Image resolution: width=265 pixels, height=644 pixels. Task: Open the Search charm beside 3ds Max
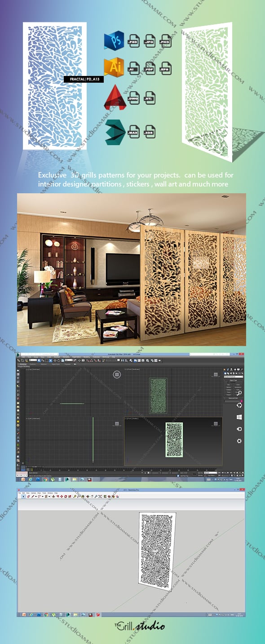pyautogui.click(x=239, y=393)
